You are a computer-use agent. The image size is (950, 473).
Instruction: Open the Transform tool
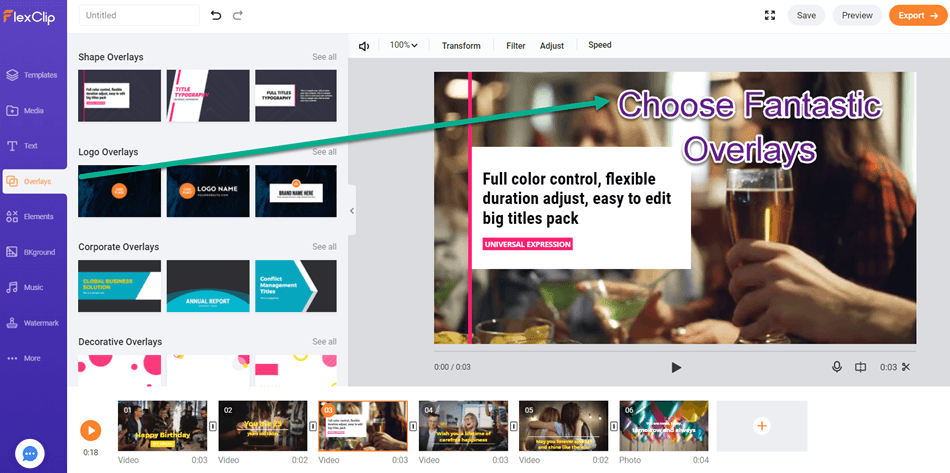(461, 45)
